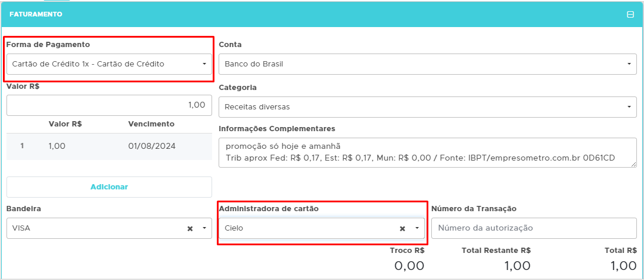Click the Adicionar button

point(109,187)
